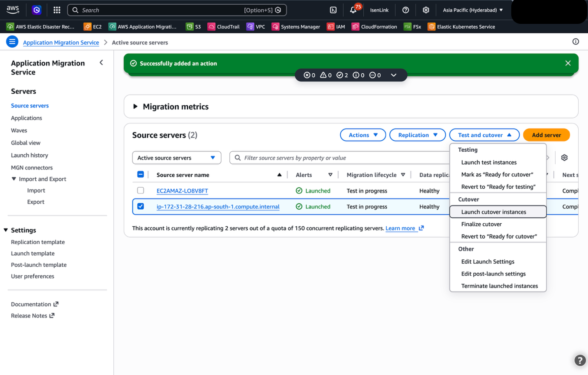Open the Actions dropdown
The width and height of the screenshot is (588, 375).
[x=363, y=135]
